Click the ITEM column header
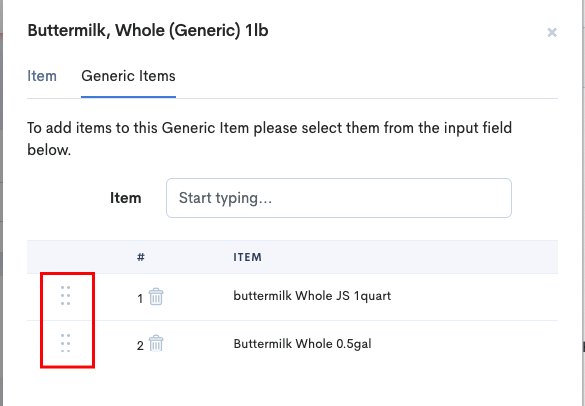The height and width of the screenshot is (406, 585). tap(247, 257)
